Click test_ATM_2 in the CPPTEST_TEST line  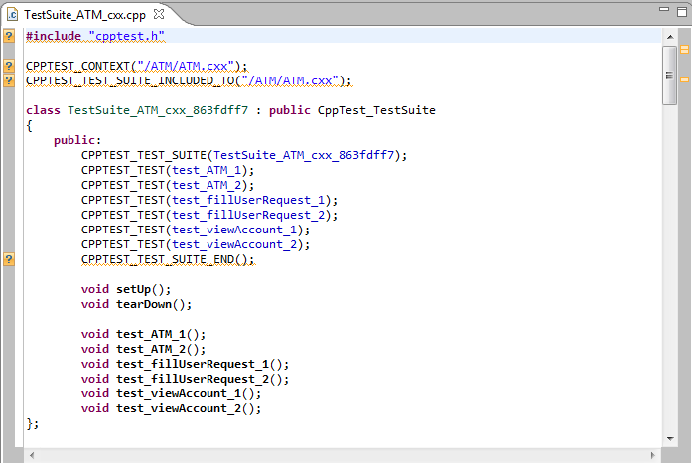pyautogui.click(x=207, y=185)
